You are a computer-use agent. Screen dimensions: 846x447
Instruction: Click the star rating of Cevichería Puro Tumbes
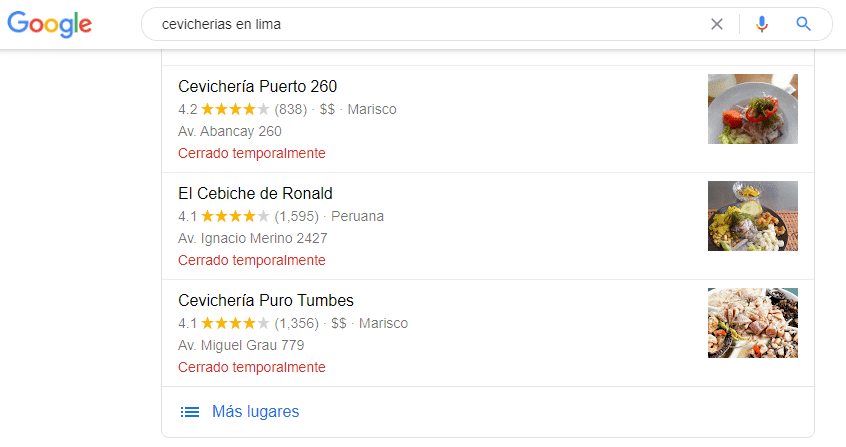[x=235, y=323]
